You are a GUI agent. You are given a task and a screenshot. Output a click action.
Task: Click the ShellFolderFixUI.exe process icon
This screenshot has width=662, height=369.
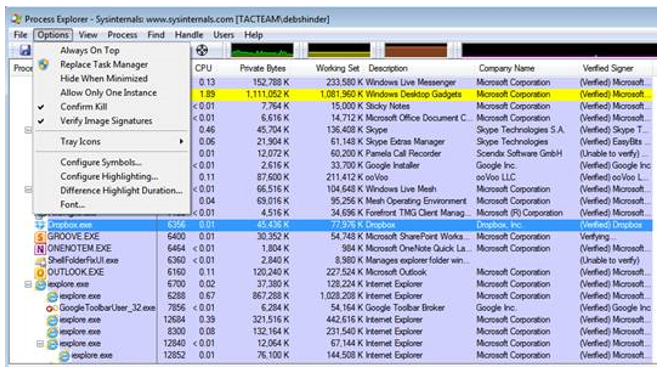[x=40, y=260]
